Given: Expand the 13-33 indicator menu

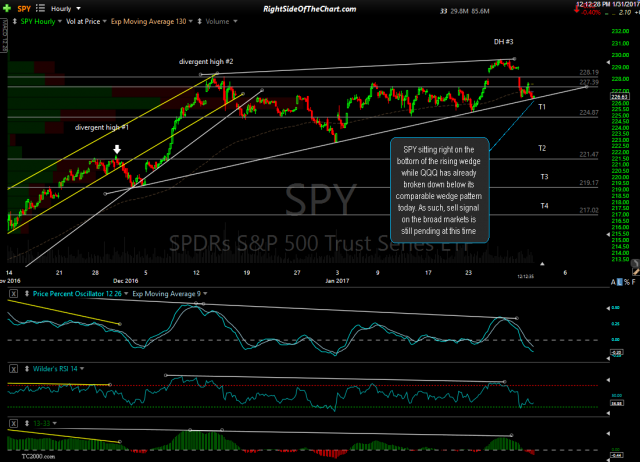Looking at the screenshot, I should point(55,424).
